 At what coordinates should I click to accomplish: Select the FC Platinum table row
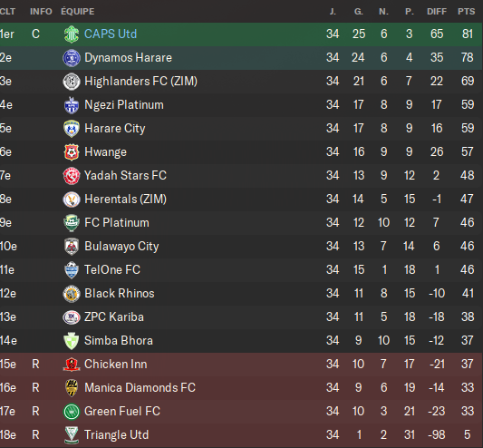[x=241, y=222]
